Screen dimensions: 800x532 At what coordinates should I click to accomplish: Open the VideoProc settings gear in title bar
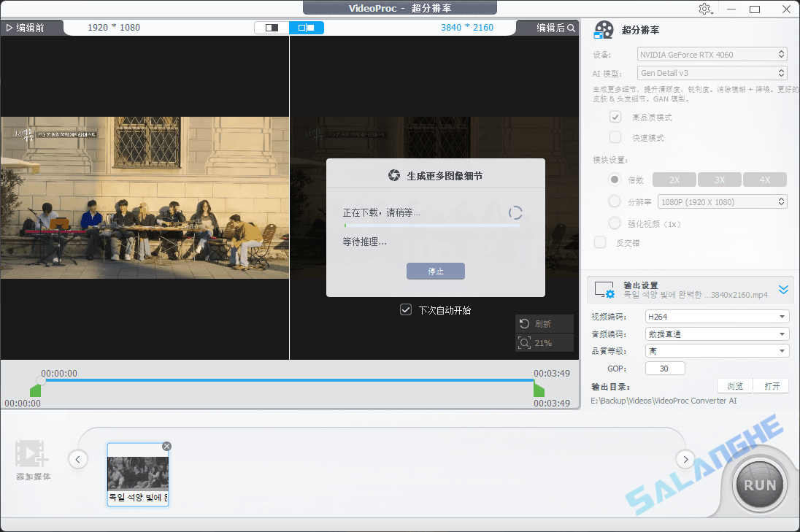pyautogui.click(x=705, y=8)
